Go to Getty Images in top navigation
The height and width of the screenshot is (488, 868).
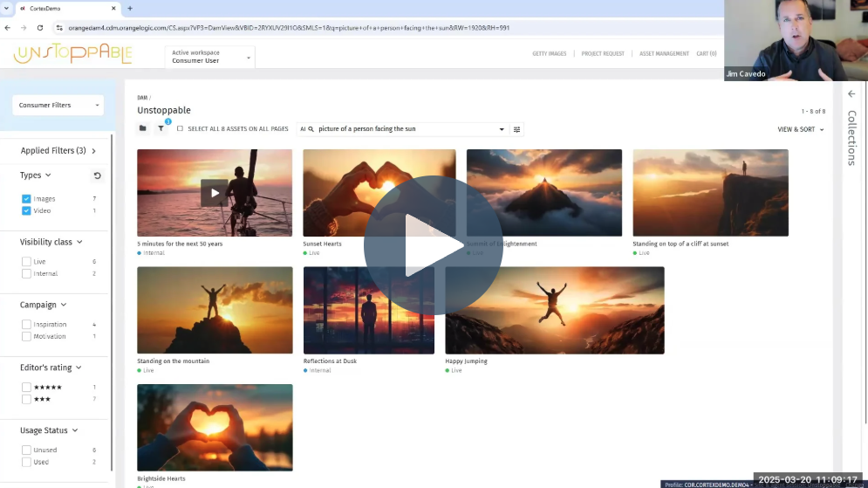(x=549, y=54)
